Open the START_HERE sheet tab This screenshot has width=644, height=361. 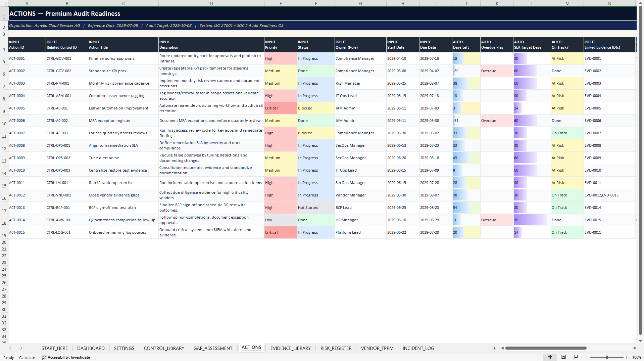[55, 348]
